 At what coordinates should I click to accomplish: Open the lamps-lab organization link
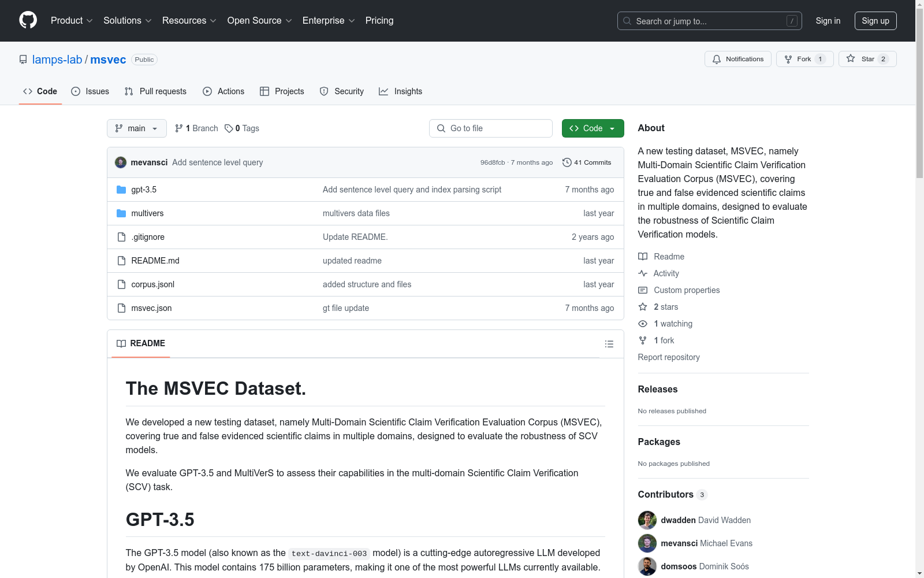click(57, 60)
